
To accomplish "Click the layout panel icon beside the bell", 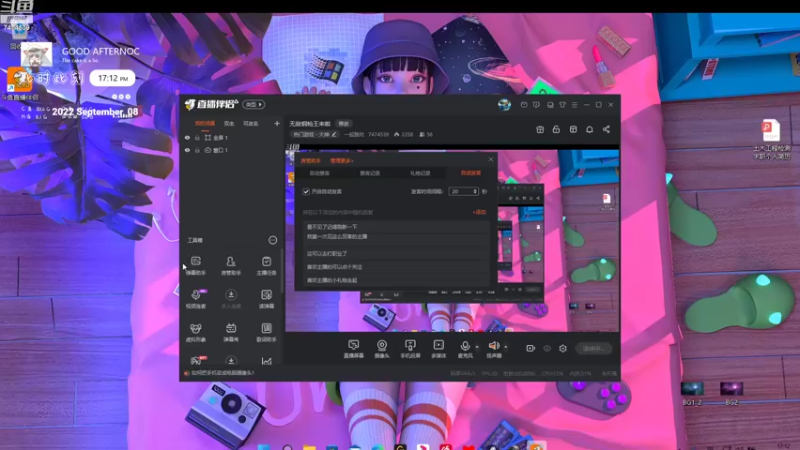I will (x=573, y=130).
